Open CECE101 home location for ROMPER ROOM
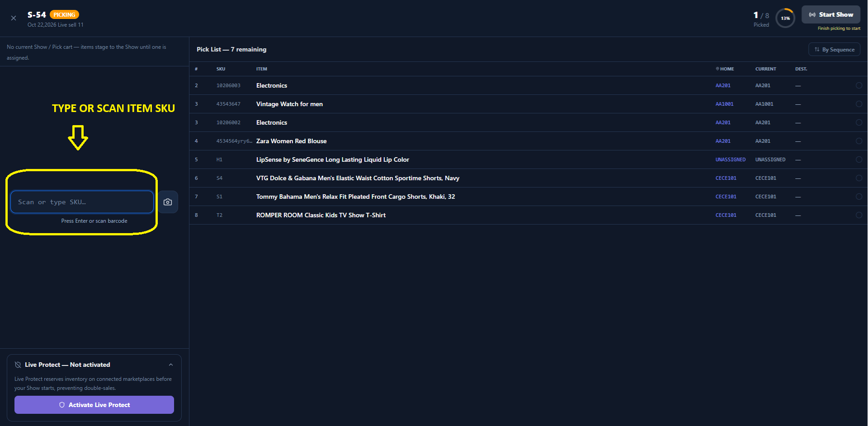The image size is (868, 426). point(726,215)
